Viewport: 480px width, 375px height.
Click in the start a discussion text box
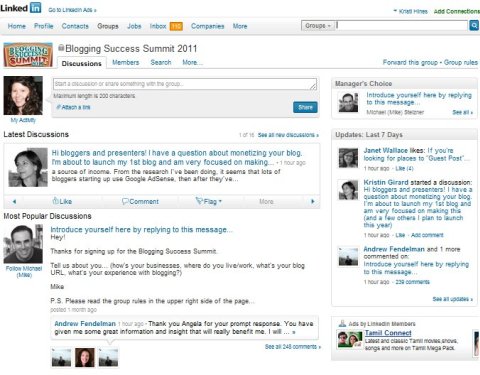(185, 84)
